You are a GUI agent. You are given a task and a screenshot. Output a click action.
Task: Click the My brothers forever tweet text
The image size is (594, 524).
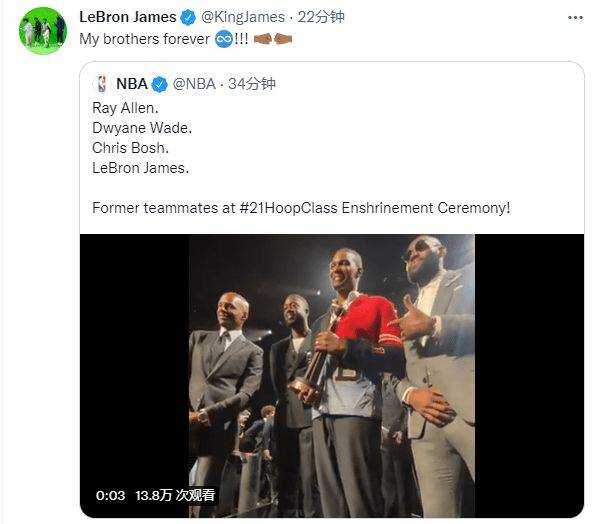(x=144, y=39)
